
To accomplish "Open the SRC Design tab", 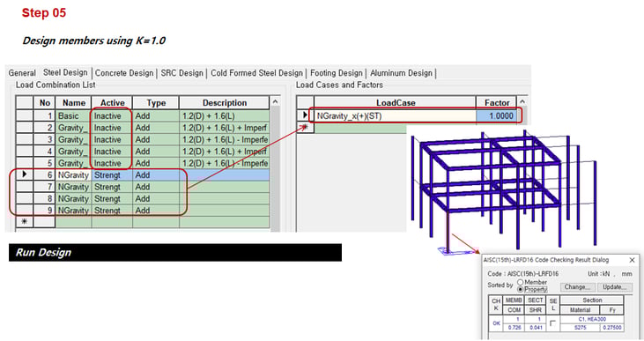I will [182, 73].
